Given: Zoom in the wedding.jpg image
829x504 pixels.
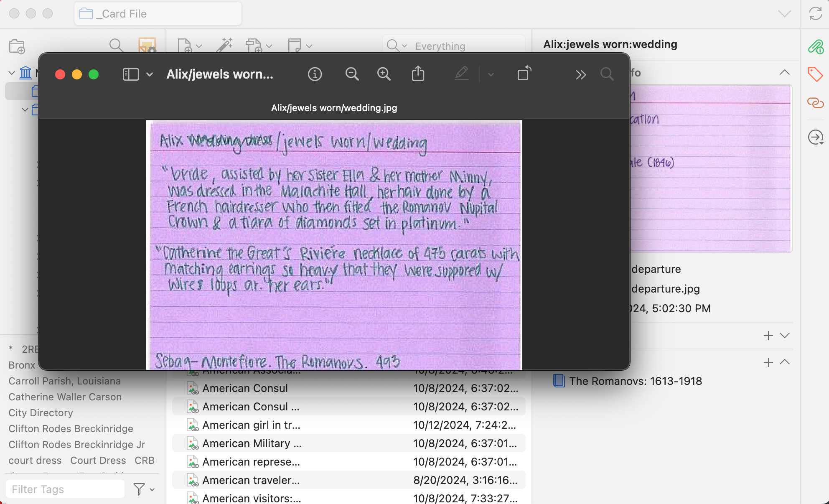Looking at the screenshot, I should click(x=384, y=74).
